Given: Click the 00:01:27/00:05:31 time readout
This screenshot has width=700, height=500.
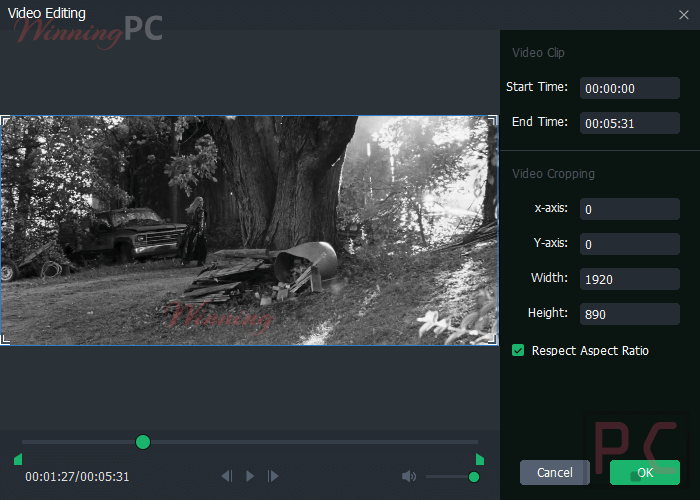Looking at the screenshot, I should click(x=77, y=477).
